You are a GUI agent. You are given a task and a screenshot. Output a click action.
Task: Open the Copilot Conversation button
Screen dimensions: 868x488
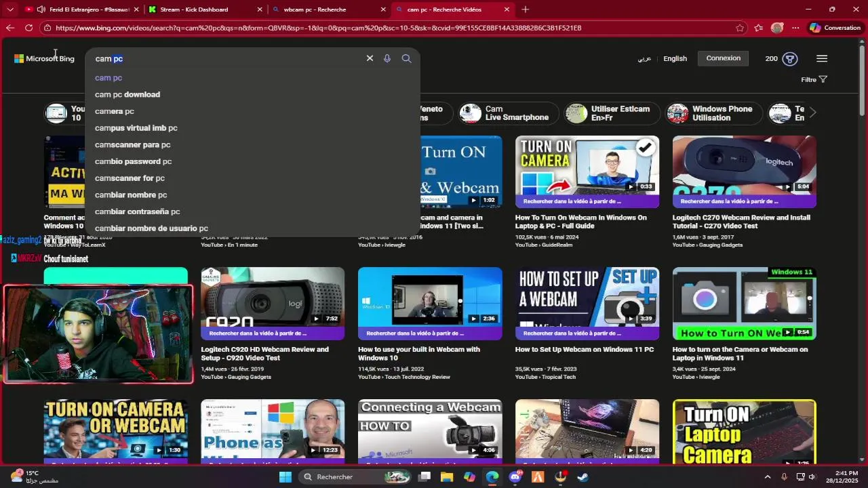click(835, 28)
